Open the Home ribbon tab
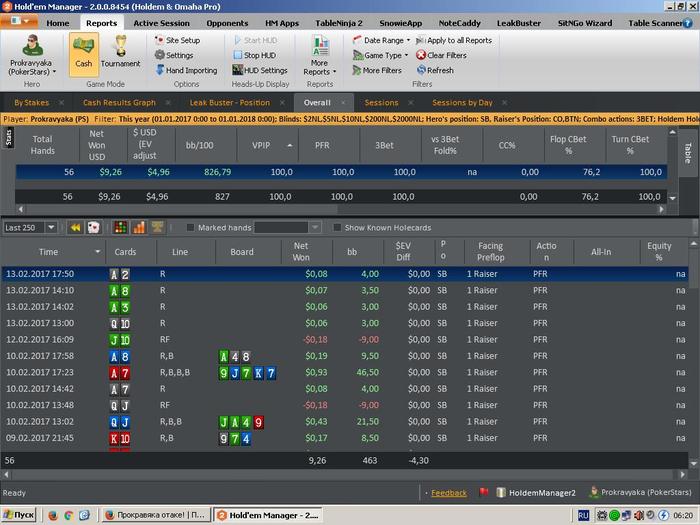700x525 pixels. 58,23
